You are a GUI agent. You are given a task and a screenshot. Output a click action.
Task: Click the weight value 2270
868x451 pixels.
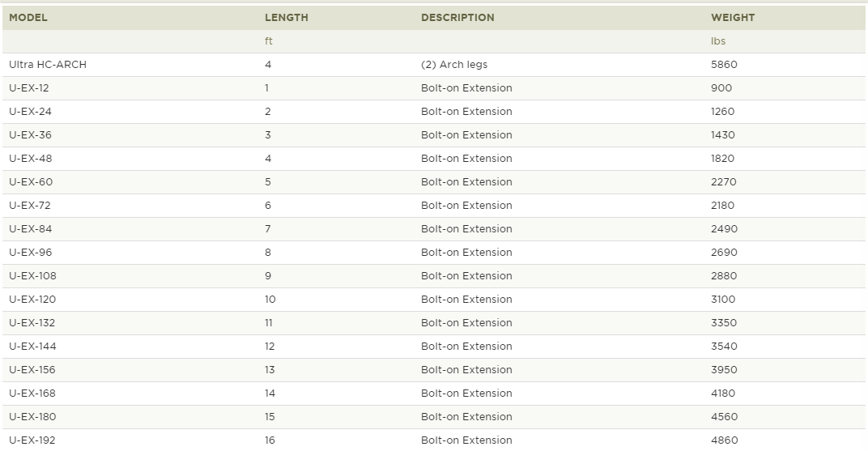(x=724, y=182)
